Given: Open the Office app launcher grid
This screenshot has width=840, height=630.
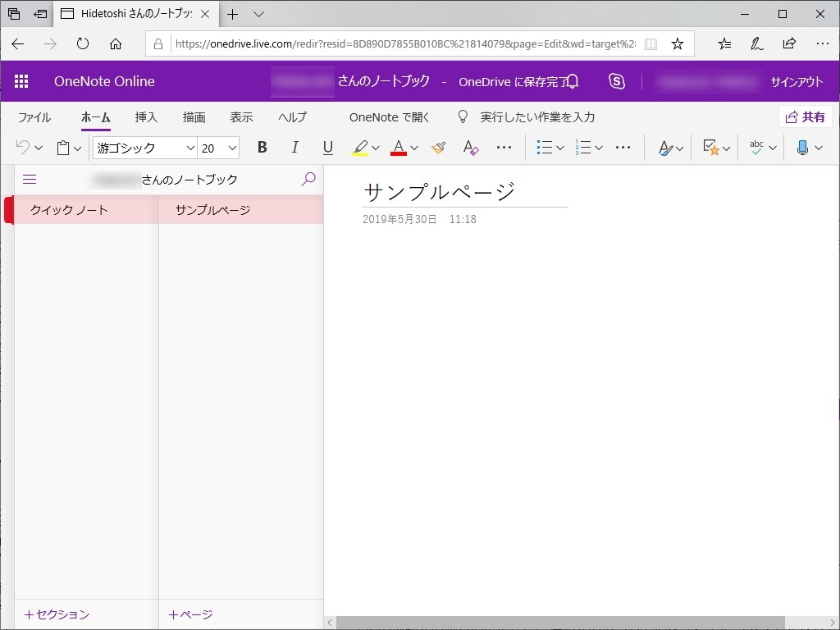Looking at the screenshot, I should 21,81.
